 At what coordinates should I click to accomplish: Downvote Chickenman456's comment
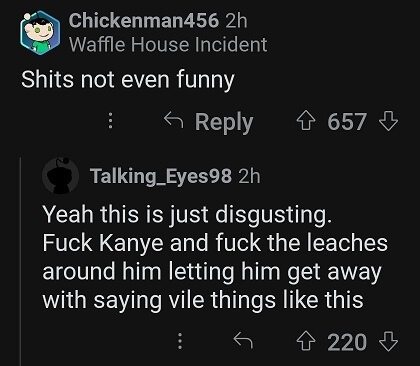point(389,121)
